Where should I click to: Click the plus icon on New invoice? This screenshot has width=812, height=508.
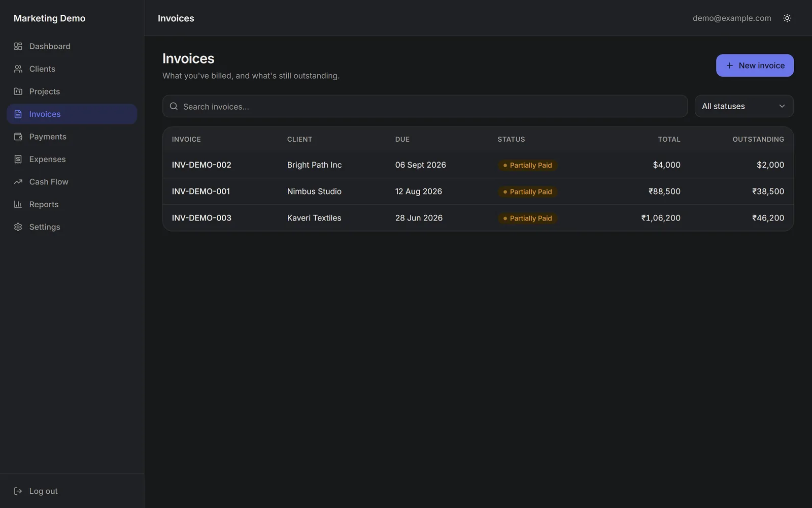(729, 66)
